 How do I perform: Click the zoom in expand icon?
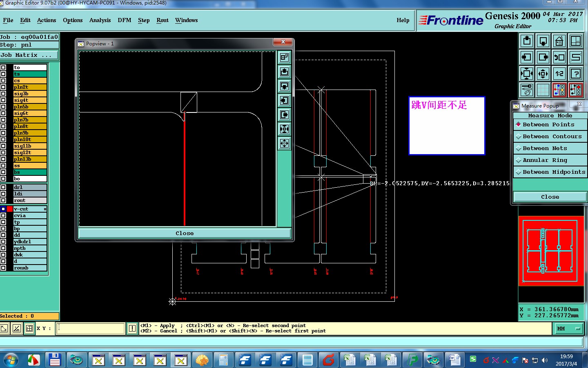(x=527, y=74)
